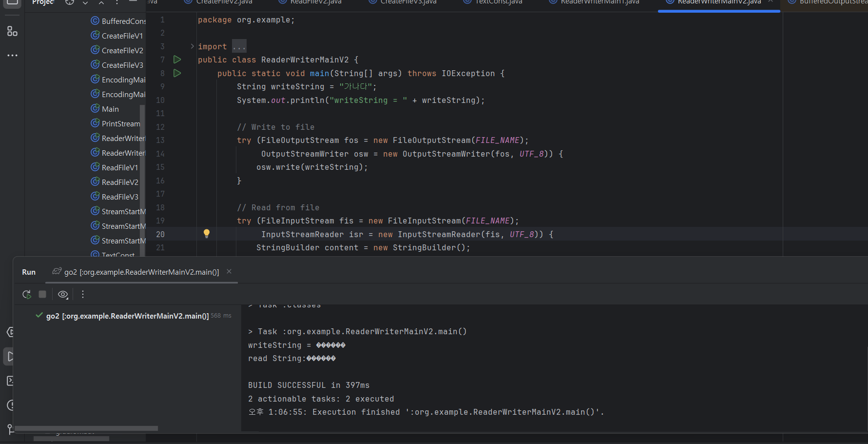Select ReadFileV3 class in project tree
The image size is (868, 444).
click(120, 197)
